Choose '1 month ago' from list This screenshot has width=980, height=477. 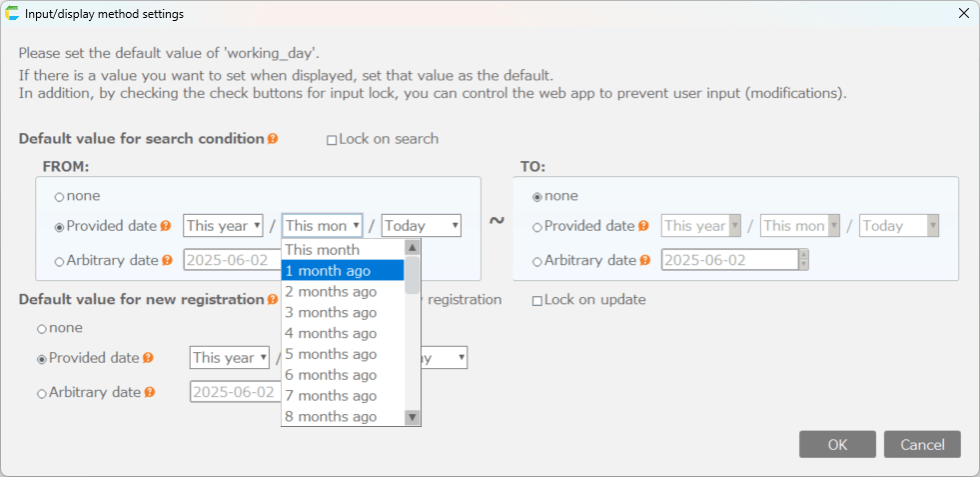coord(343,270)
